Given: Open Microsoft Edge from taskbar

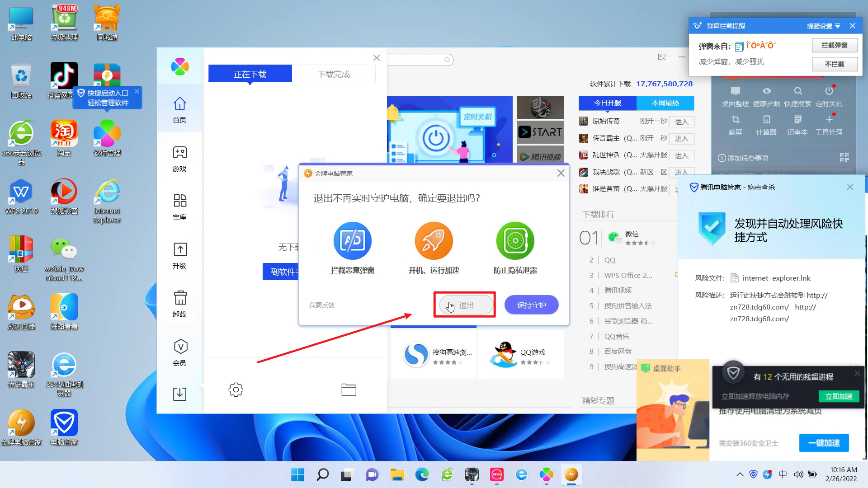Looking at the screenshot, I should (422, 474).
